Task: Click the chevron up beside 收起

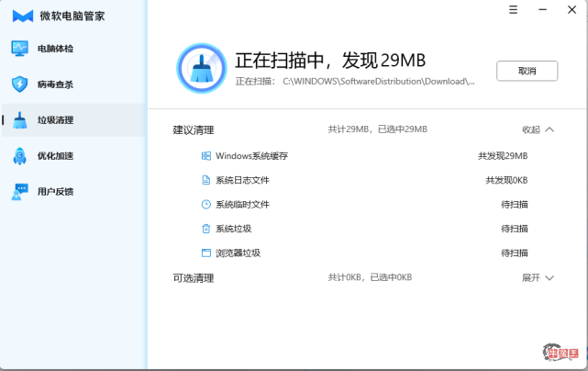Action: pos(549,129)
